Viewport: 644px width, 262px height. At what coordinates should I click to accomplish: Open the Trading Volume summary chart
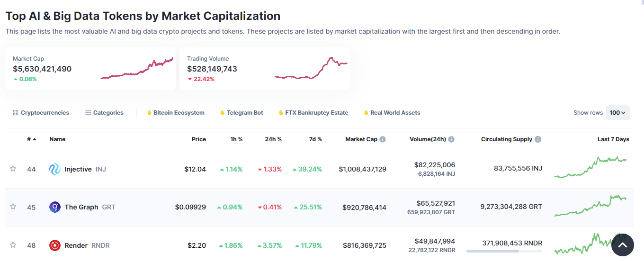tap(311, 69)
